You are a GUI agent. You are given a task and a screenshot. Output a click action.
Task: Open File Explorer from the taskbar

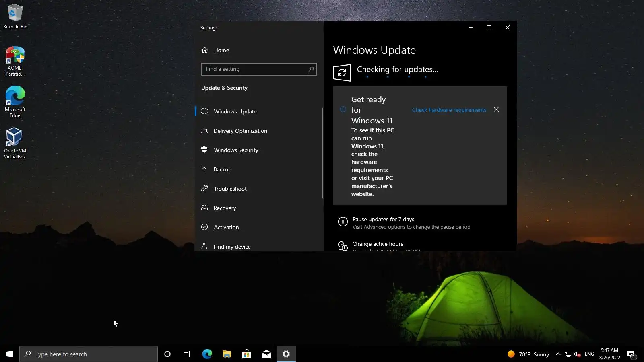coord(227,354)
